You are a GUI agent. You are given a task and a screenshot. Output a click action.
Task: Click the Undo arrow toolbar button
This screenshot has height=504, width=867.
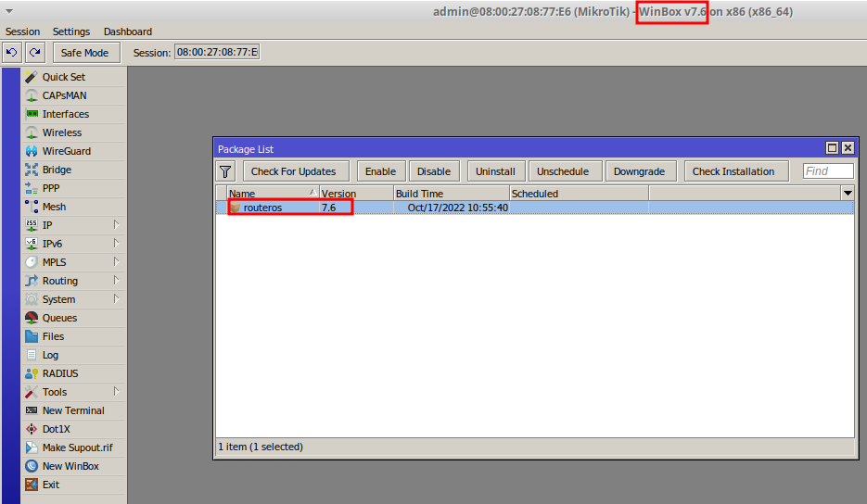point(12,53)
